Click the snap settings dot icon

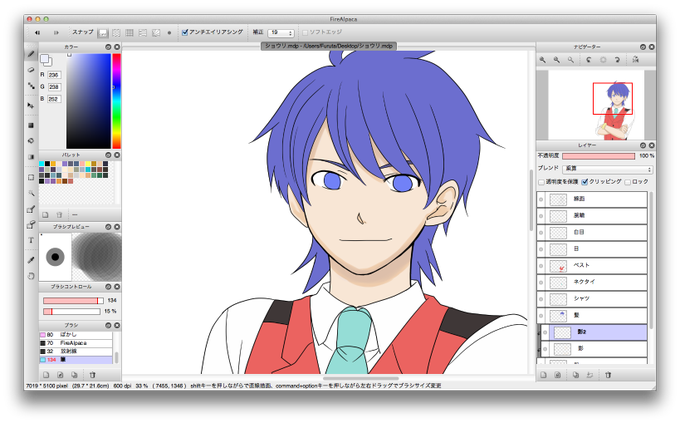click(x=169, y=33)
